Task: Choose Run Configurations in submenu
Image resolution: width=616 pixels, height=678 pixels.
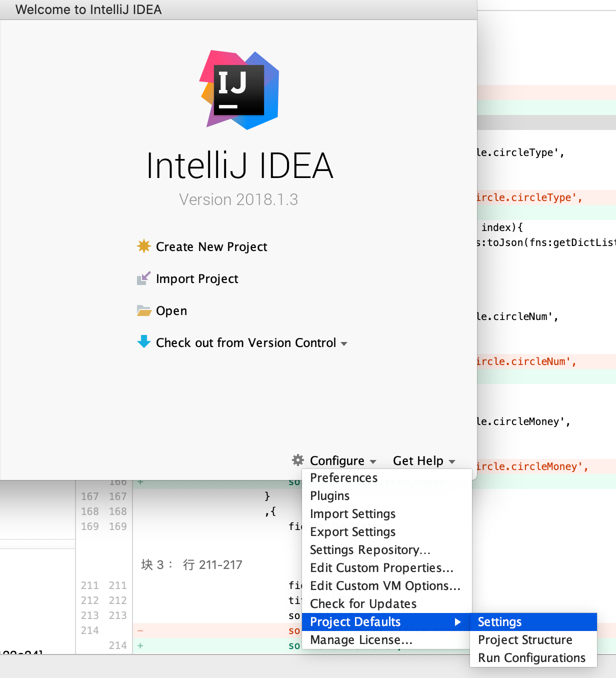Action: coord(533,658)
